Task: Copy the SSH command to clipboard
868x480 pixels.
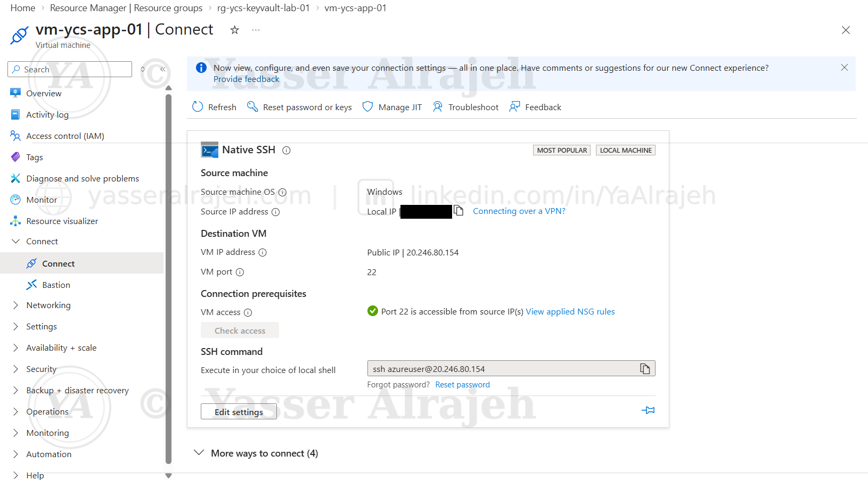Action: click(645, 369)
